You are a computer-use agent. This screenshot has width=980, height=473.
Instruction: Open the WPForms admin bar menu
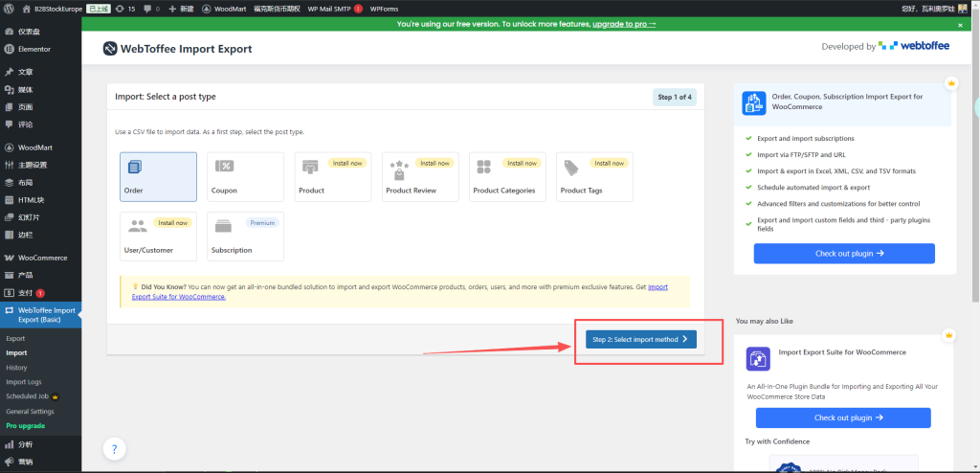[x=383, y=9]
